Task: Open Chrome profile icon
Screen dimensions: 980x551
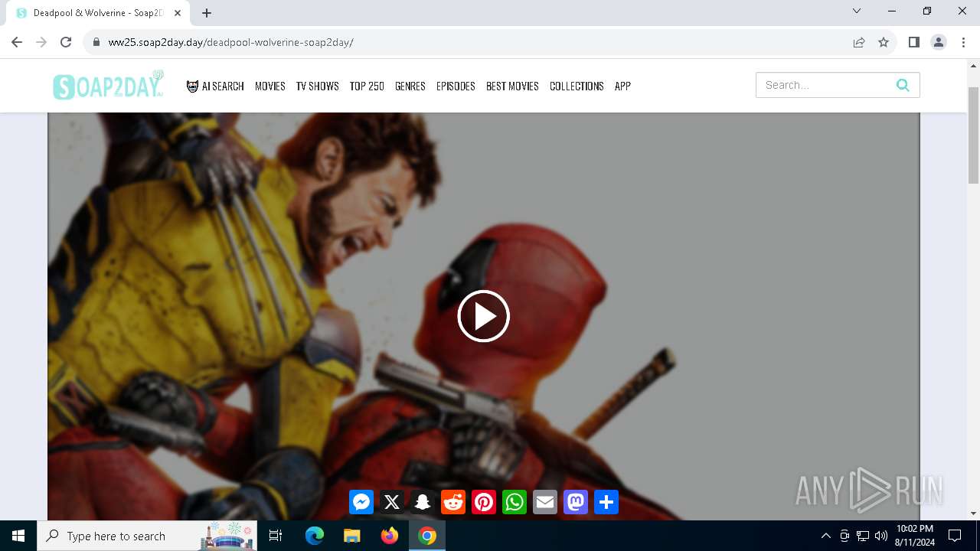Action: click(939, 42)
